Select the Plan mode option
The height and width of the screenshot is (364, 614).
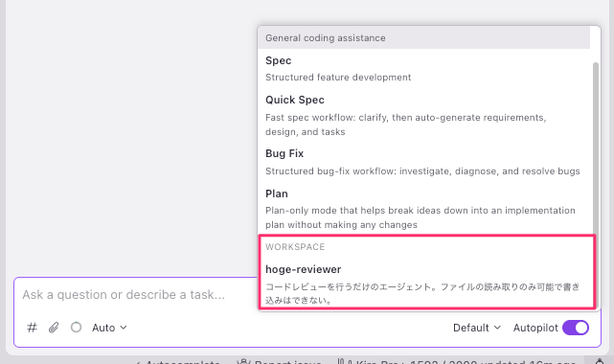click(424, 209)
